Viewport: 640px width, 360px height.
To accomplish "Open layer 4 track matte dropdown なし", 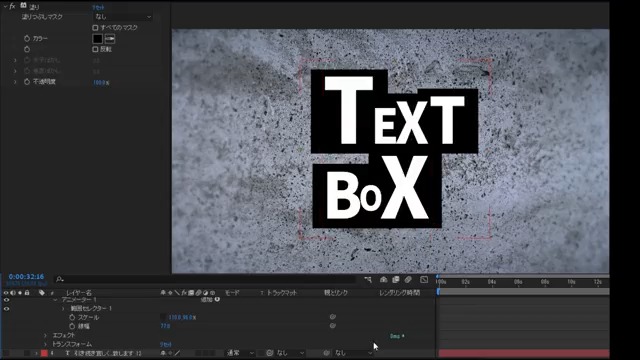I will click(x=291, y=353).
